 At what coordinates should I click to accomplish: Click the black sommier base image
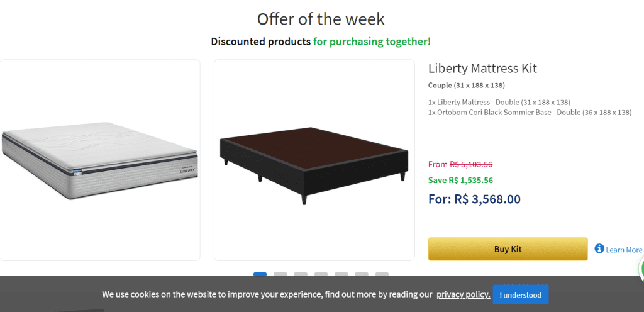pos(314,160)
